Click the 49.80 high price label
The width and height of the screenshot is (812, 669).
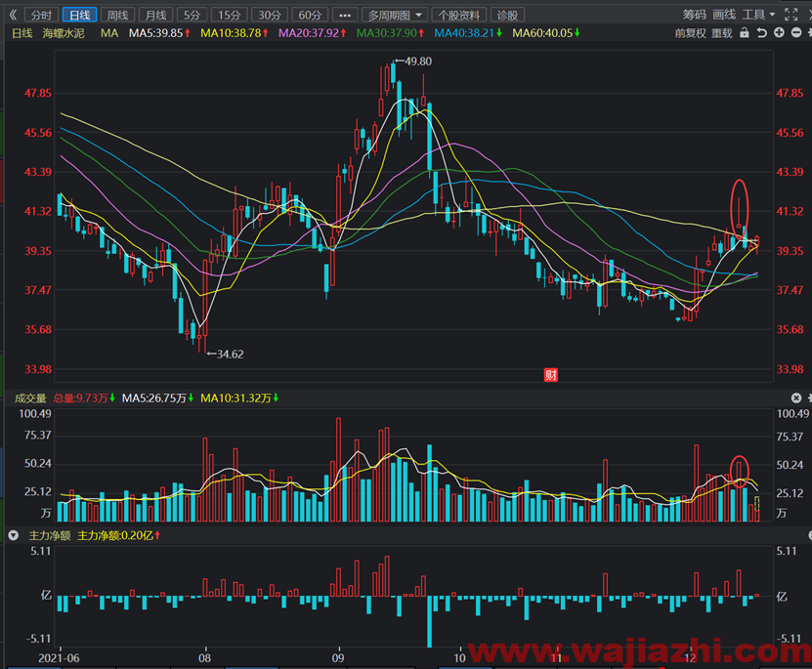(418, 62)
